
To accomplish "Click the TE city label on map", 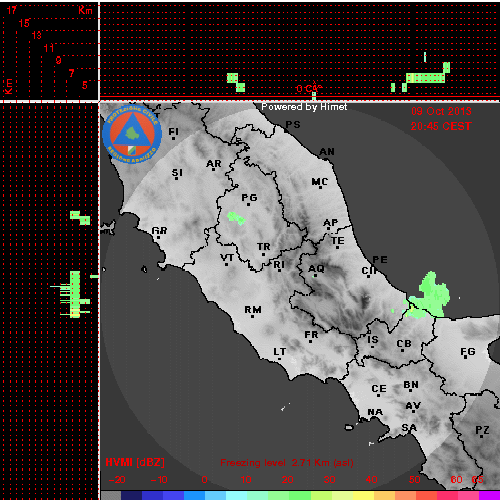I will pyautogui.click(x=338, y=241).
